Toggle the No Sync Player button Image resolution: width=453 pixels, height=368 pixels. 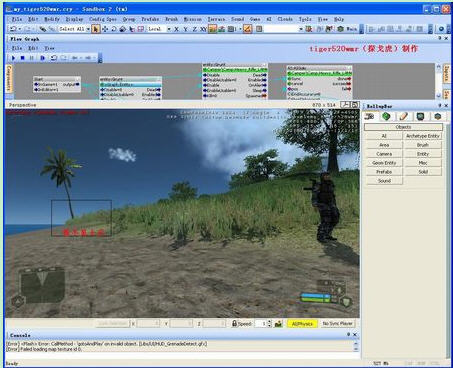tap(337, 323)
